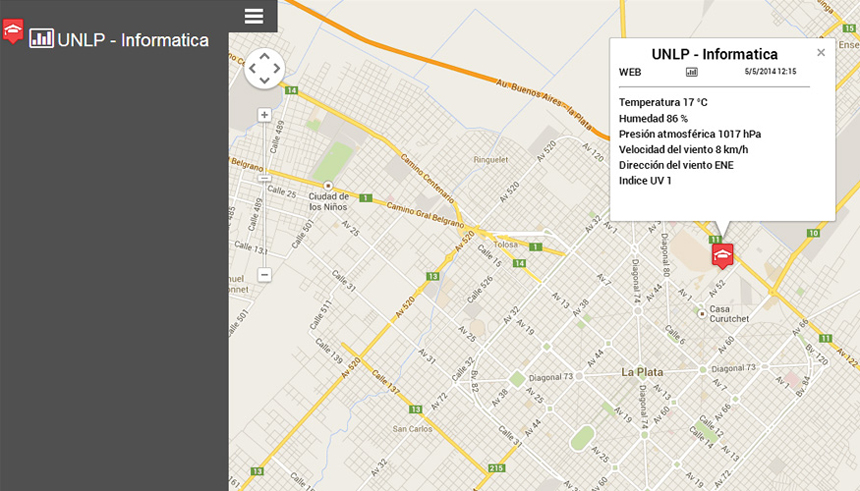Viewport: 860px width, 491px height.
Task: Click WEB link in popup
Action: 630,72
